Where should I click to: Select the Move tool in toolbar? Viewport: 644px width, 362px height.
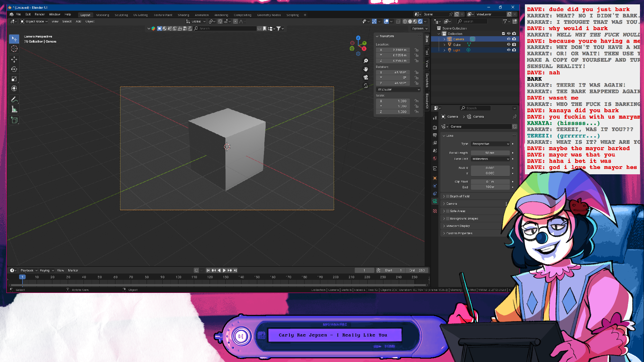[14, 59]
